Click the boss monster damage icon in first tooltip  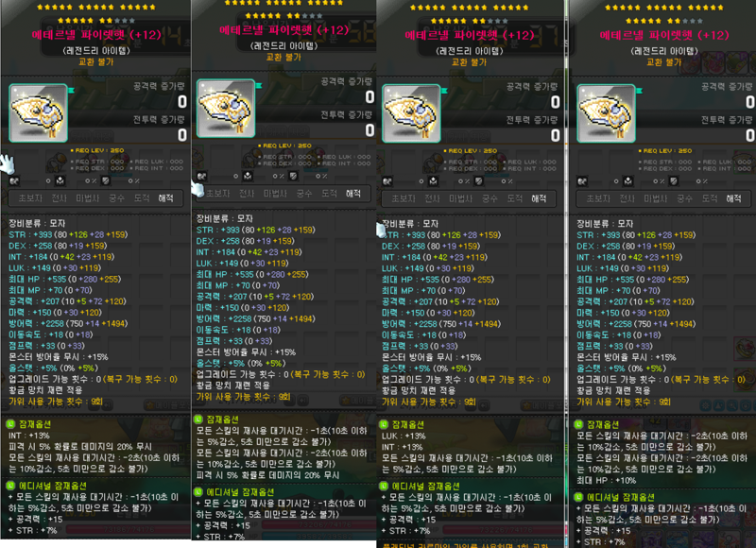(60, 180)
